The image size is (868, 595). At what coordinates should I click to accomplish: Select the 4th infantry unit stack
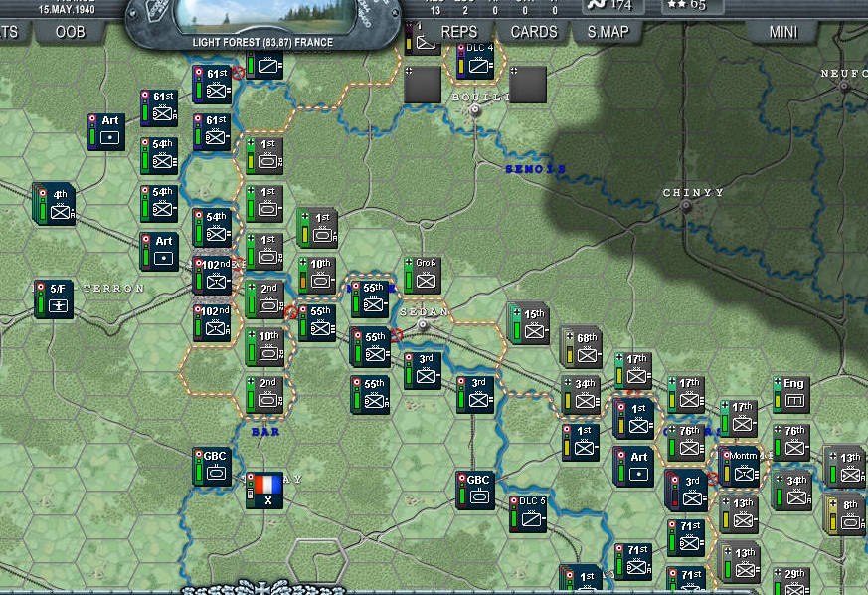(54, 203)
